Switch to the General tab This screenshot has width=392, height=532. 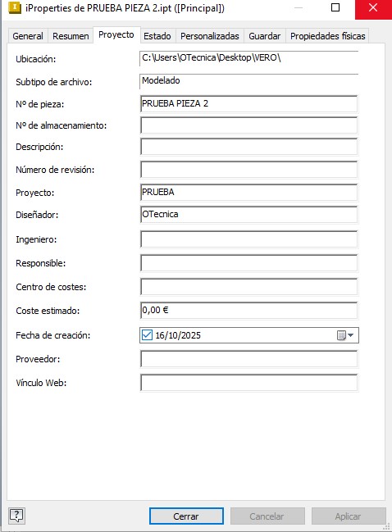pos(28,36)
